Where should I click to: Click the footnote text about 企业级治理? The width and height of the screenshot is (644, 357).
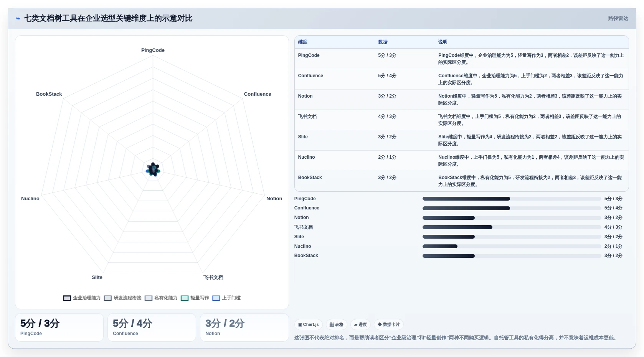(x=456, y=338)
